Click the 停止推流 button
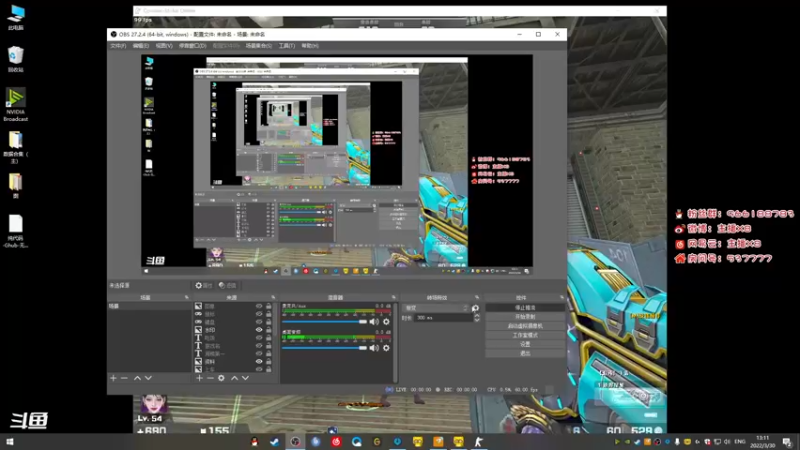The width and height of the screenshot is (800, 450). tap(525, 308)
